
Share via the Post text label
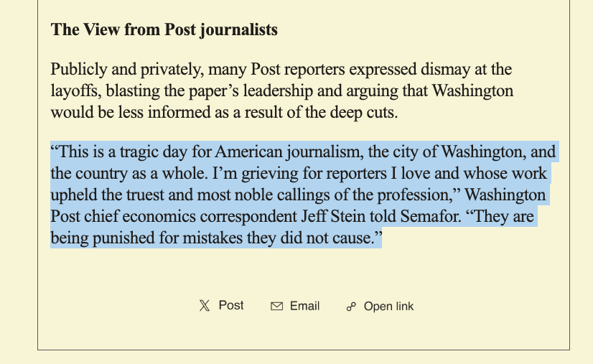click(x=231, y=305)
